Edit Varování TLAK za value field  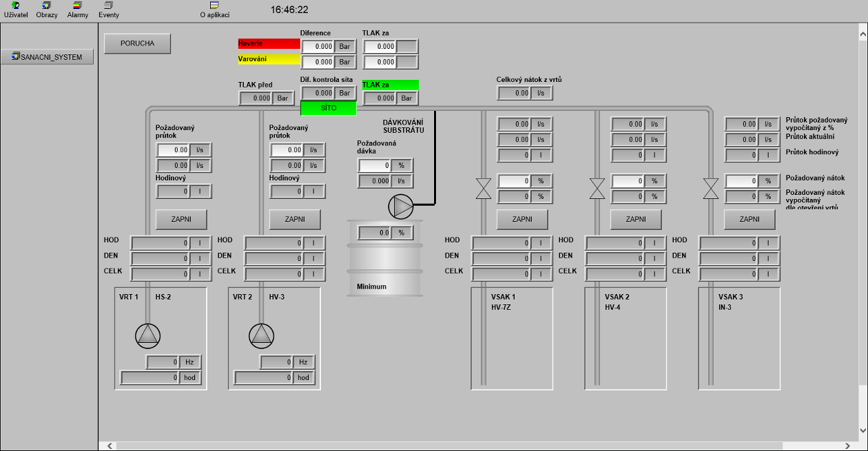click(380, 62)
